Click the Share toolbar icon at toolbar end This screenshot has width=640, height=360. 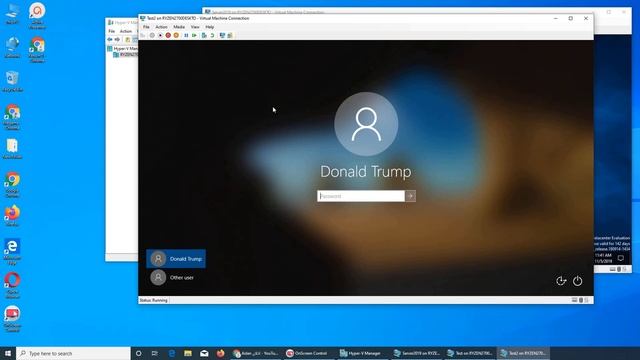(x=230, y=36)
